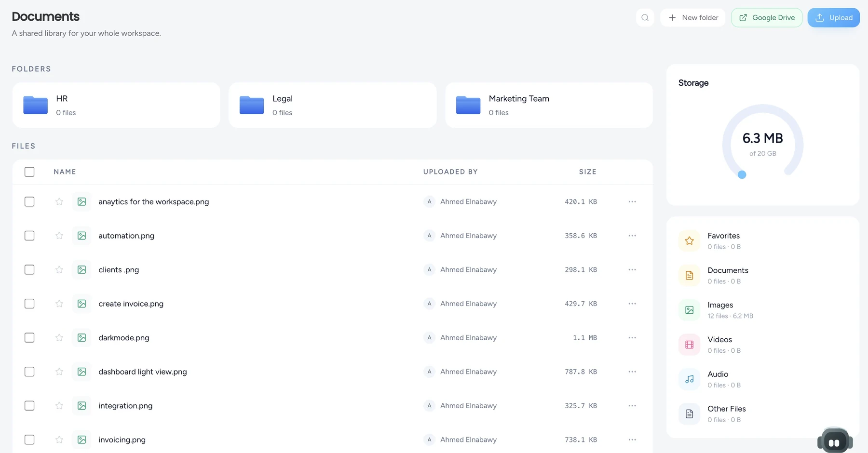Open more options for anaytics for the workspace.png
Image resolution: width=868 pixels, height=453 pixels.
pyautogui.click(x=632, y=201)
